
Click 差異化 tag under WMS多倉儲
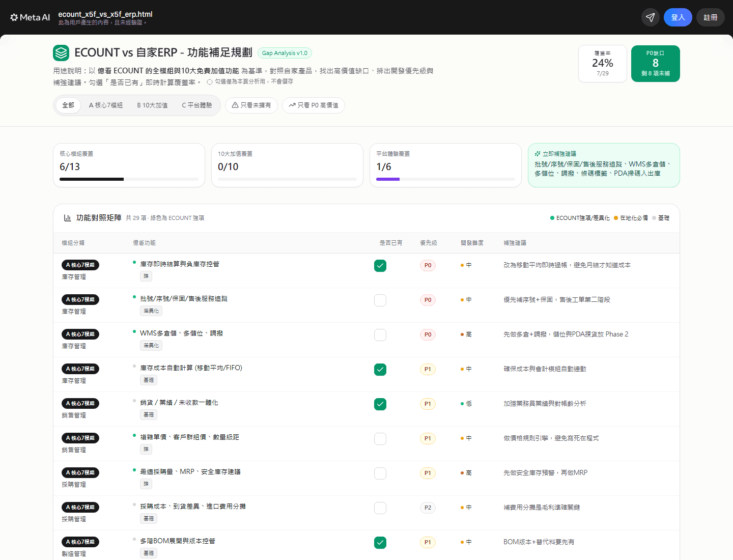coord(151,345)
